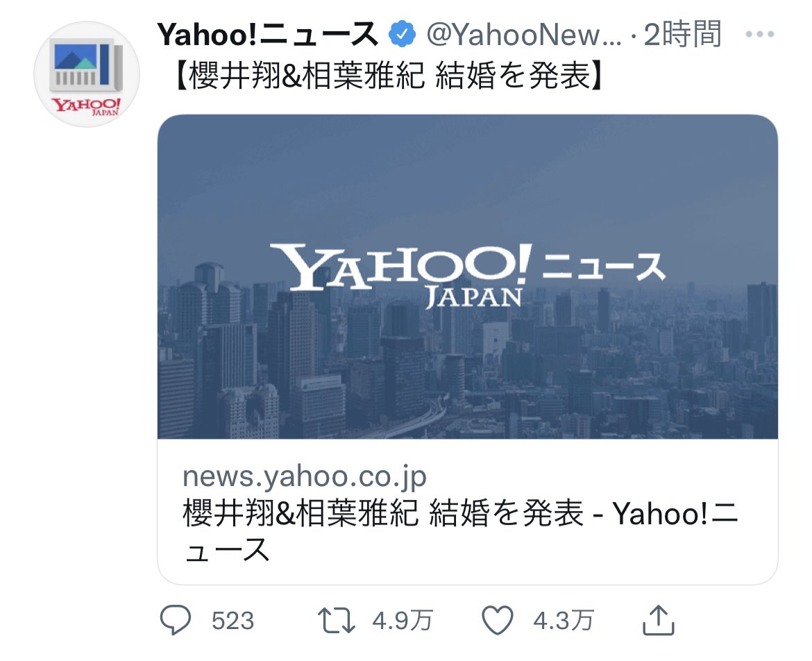Open the 2時間 timestamp

682,34
